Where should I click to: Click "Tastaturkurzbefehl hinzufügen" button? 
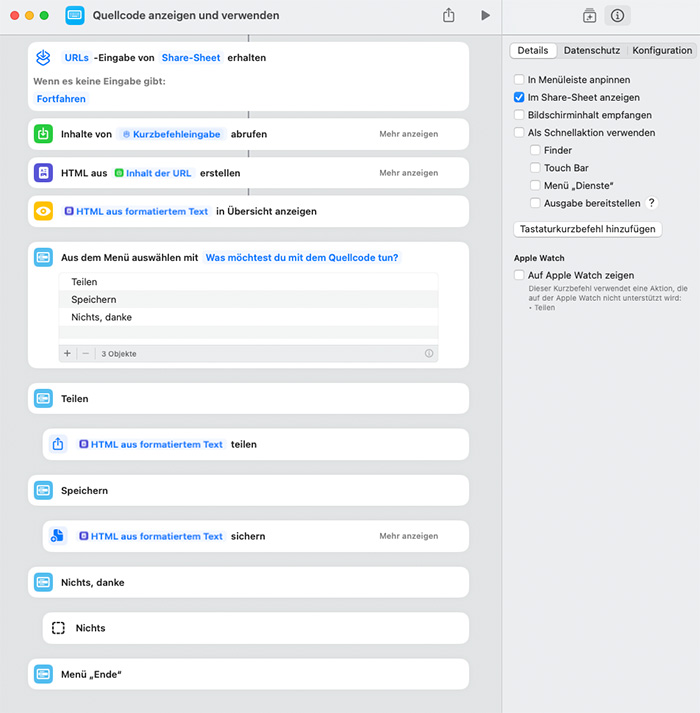(x=587, y=229)
